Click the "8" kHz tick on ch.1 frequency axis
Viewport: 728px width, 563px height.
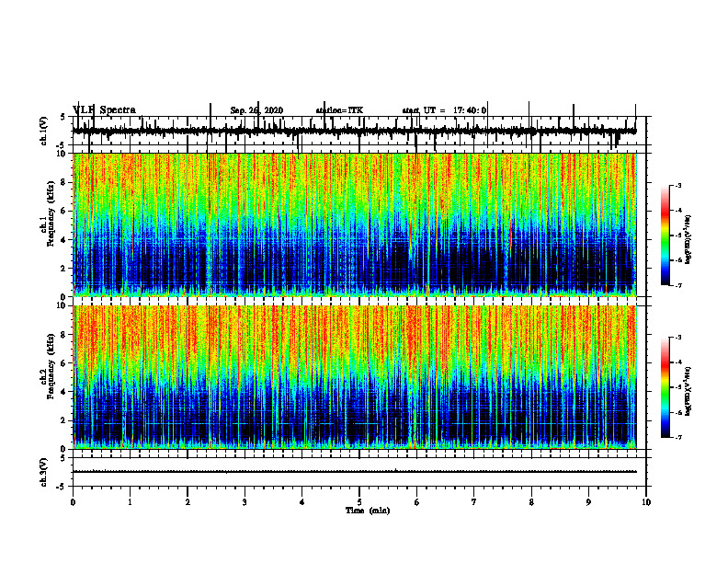64,182
